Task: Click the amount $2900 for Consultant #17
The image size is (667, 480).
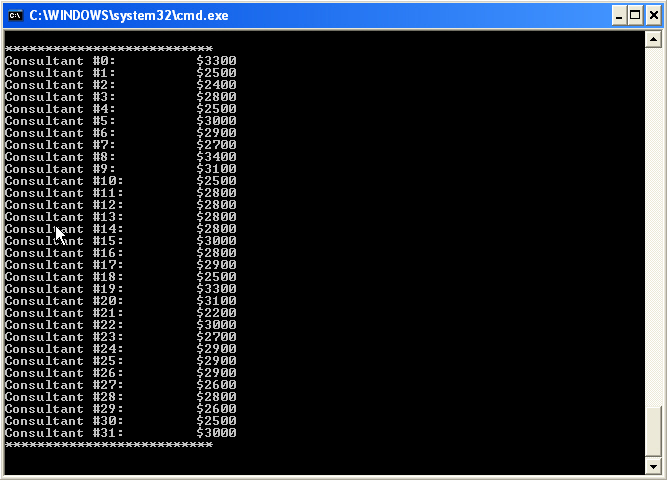Action: coord(216,265)
